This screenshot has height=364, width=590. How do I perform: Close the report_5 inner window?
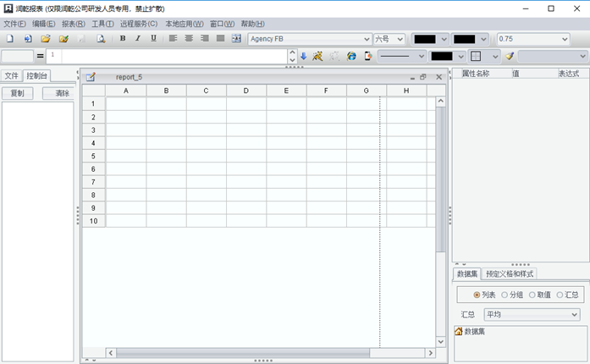click(x=438, y=77)
